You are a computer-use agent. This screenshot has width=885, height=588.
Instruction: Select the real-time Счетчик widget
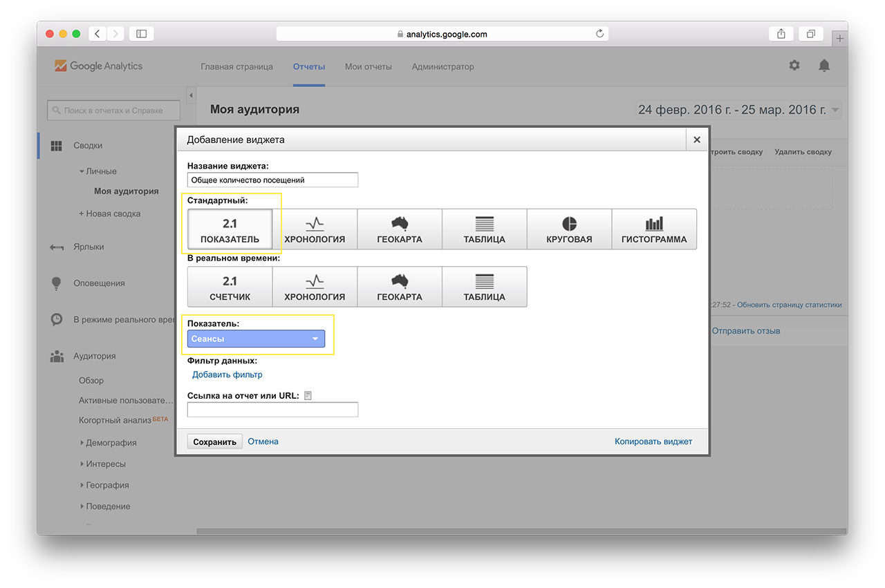tap(230, 287)
